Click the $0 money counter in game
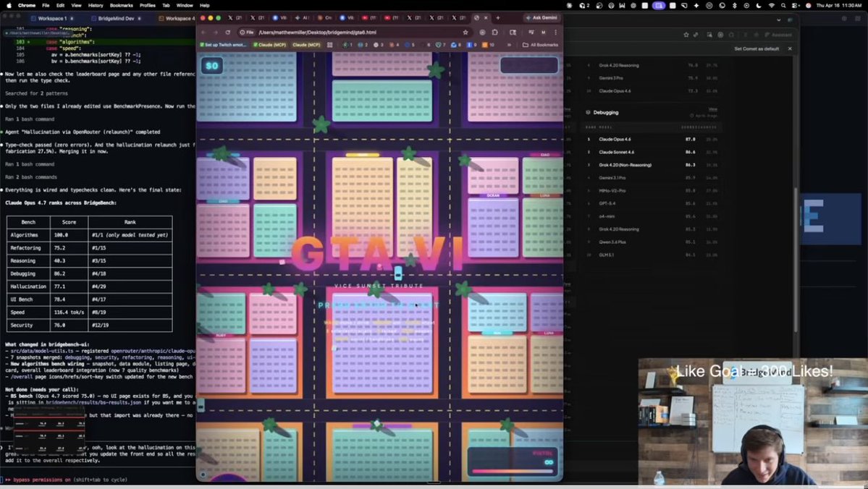This screenshot has width=868, height=489. tap(212, 66)
